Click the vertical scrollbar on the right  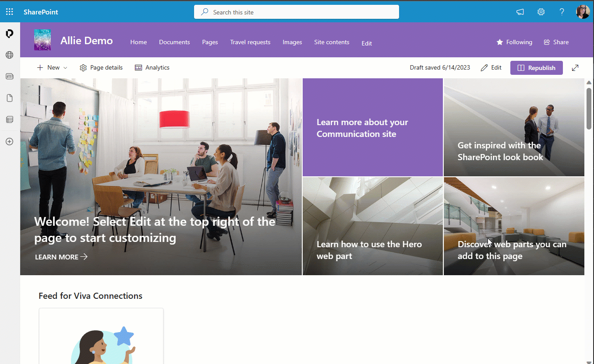[589, 108]
